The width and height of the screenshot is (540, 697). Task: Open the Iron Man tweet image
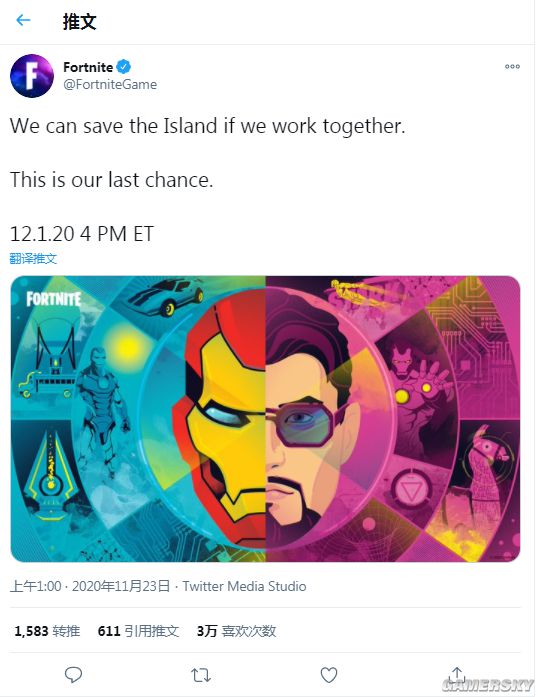265,419
